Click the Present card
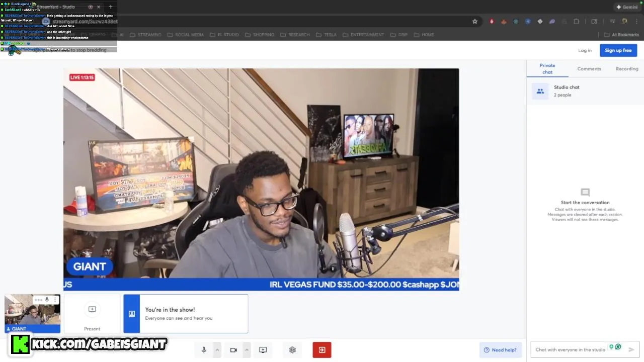 [x=92, y=314]
